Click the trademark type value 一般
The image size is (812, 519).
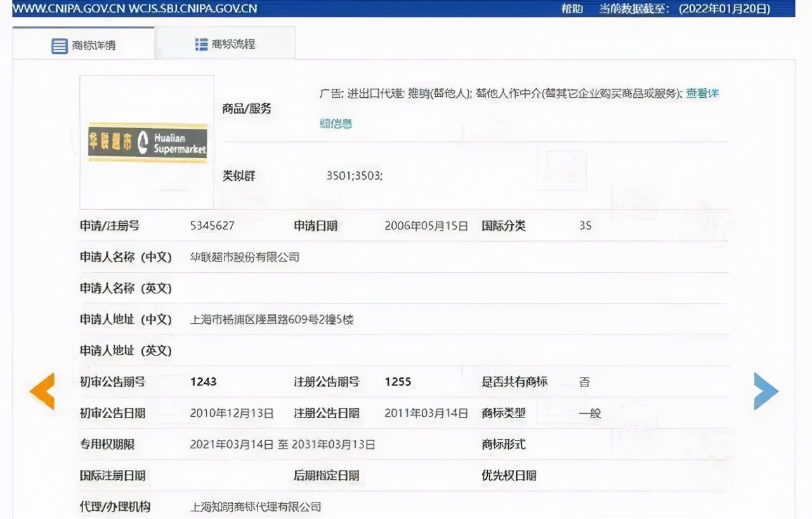coord(590,413)
